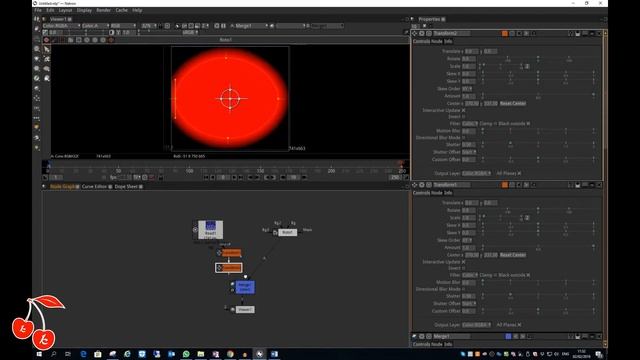Screen dimensions: 640x360
Task: Select the Read1 node in graph
Action: 210,230
